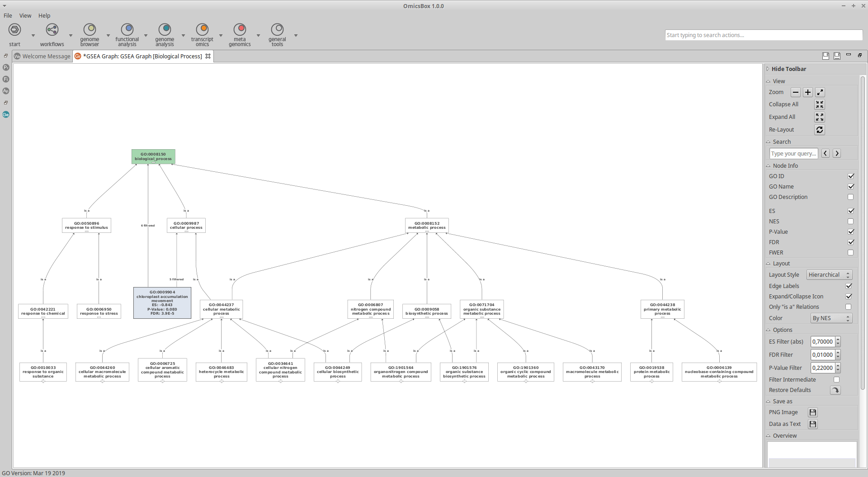Open the Layout Style dropdown

[x=829, y=275]
